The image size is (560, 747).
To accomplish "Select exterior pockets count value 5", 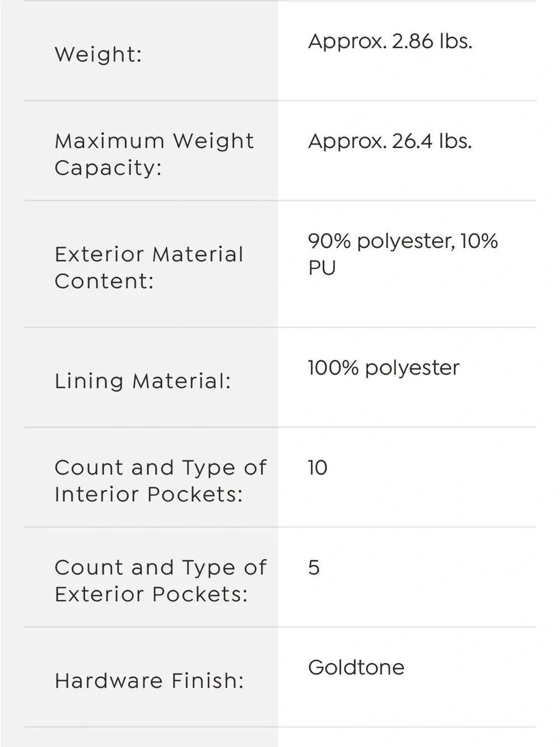I will pos(314,568).
